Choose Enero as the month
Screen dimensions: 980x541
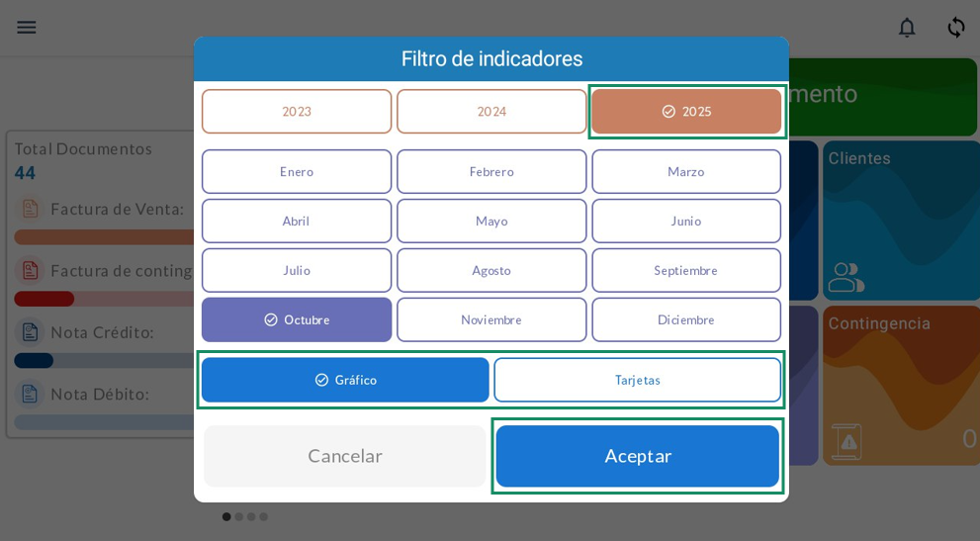297,172
